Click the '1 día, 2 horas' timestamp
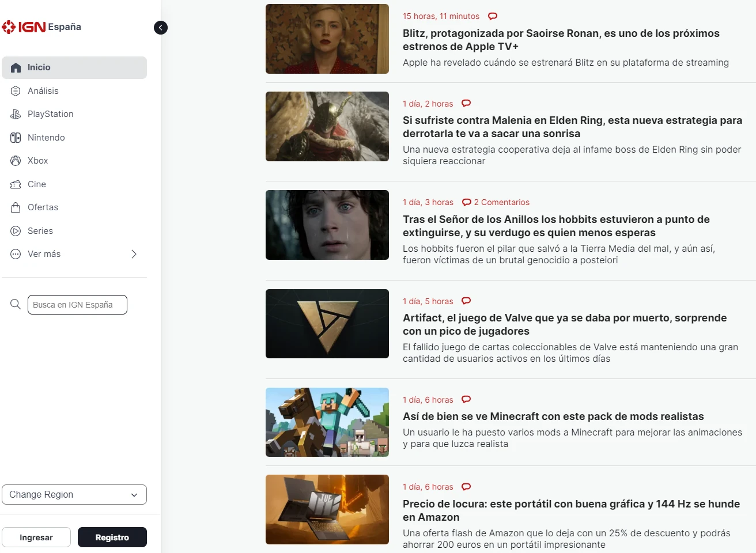 428,104
